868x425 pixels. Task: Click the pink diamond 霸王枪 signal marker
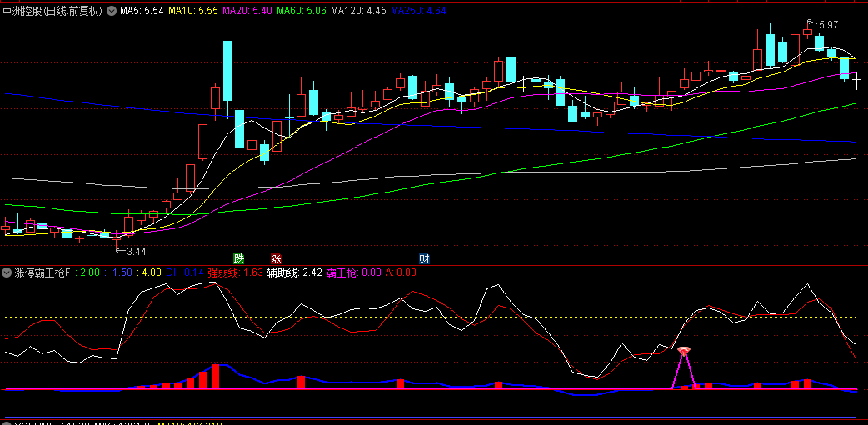tap(684, 351)
